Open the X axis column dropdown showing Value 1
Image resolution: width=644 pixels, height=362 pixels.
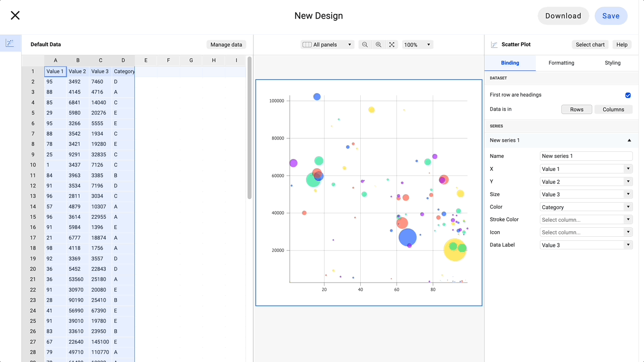(x=586, y=169)
